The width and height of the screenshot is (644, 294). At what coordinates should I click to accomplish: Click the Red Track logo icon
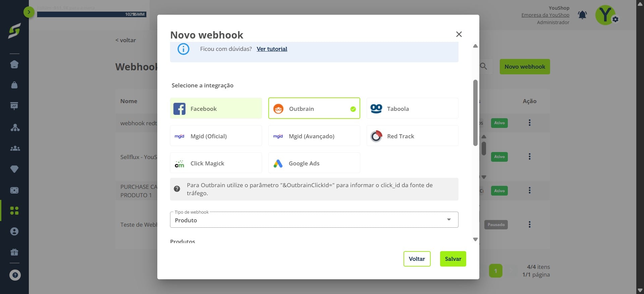(x=376, y=136)
